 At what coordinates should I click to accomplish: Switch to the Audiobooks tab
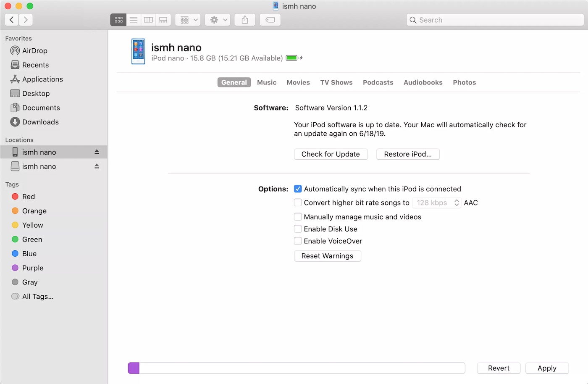(423, 82)
